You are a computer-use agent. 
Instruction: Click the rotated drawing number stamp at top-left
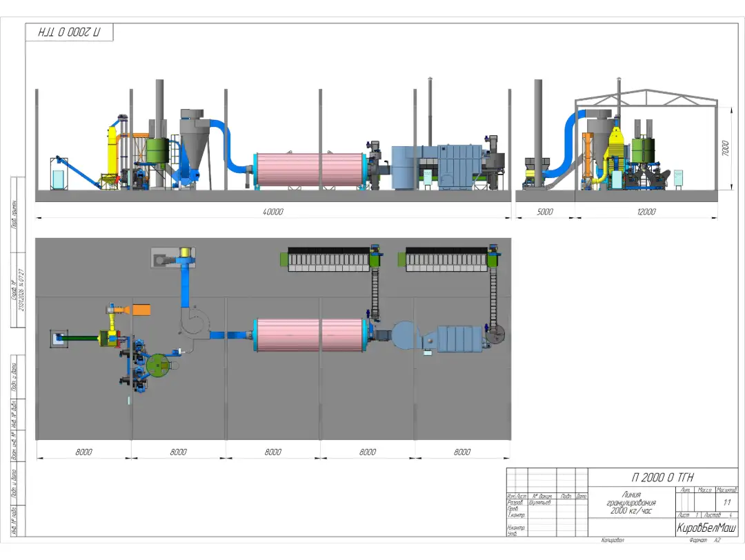point(69,32)
